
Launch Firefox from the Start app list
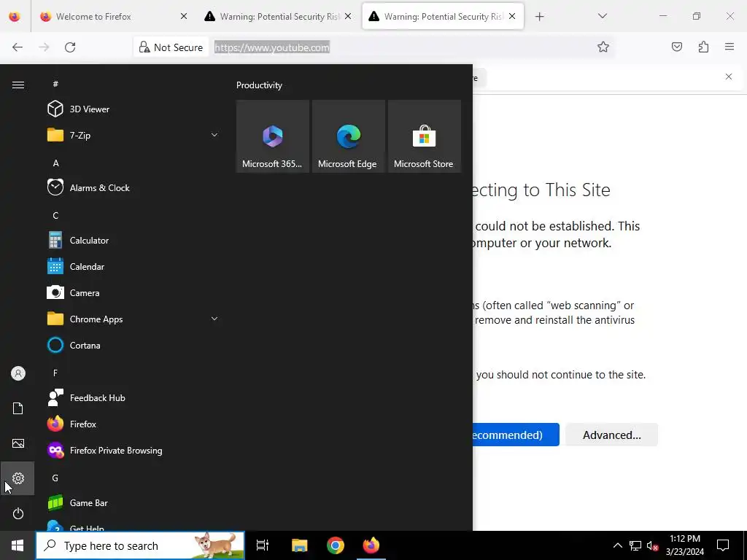pos(133,424)
